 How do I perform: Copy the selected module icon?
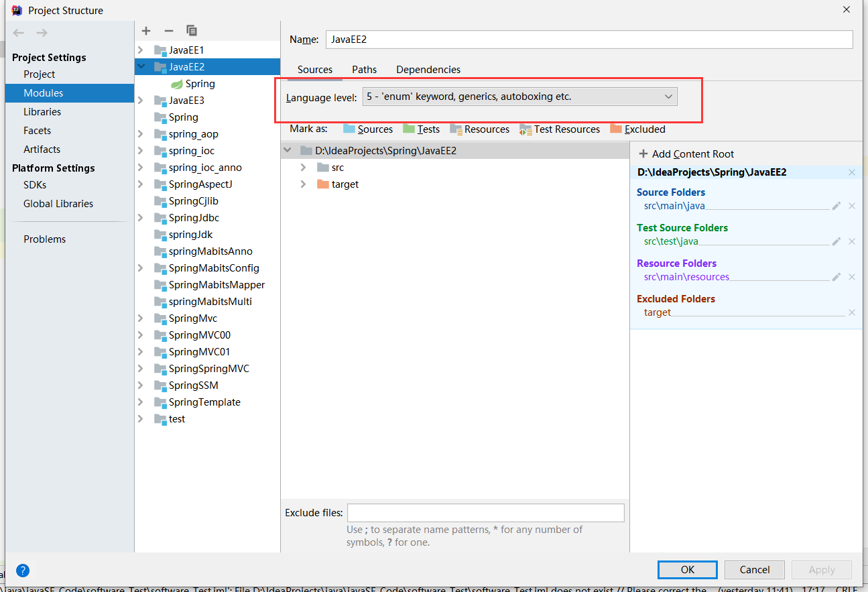click(x=192, y=31)
